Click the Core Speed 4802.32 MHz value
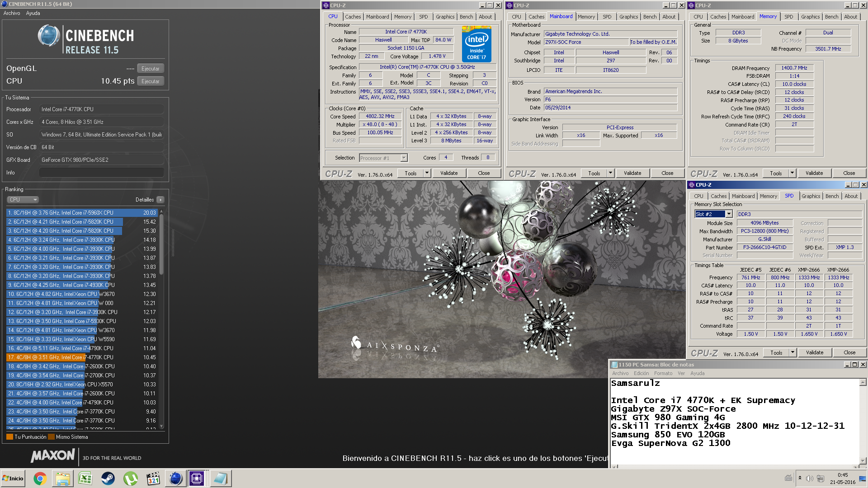 [x=380, y=117]
